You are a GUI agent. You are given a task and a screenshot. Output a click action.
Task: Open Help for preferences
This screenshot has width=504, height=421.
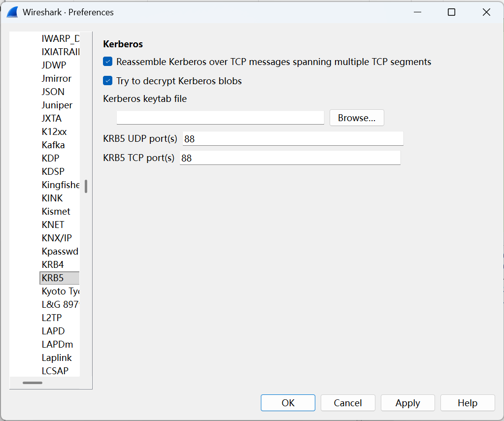coord(467,403)
